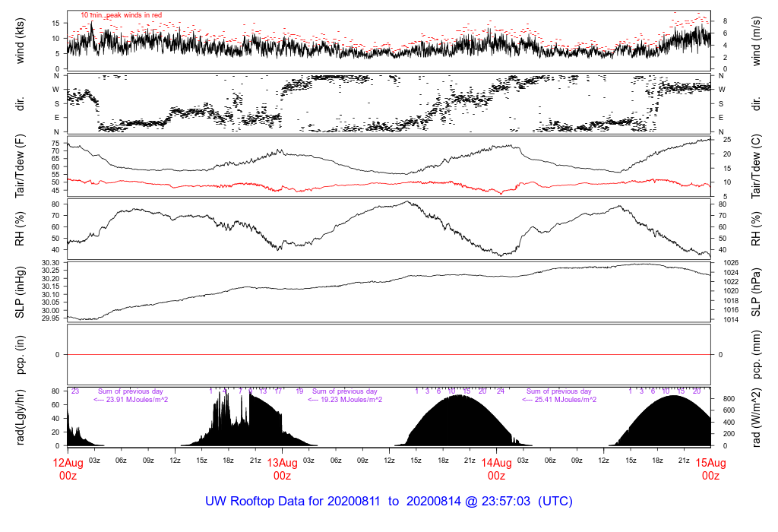
Task: Click the 14Aug 00z date label
Action: tap(496, 469)
